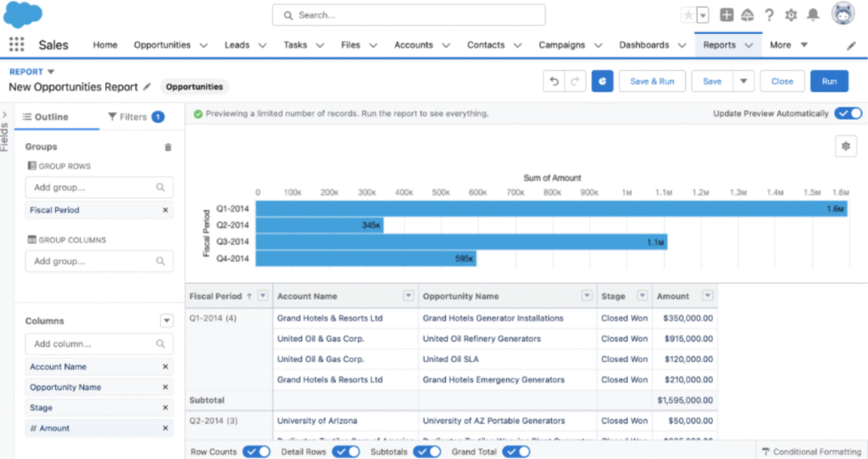Open Amount column header menu
Image resolution: width=868 pixels, height=459 pixels.
[x=708, y=296]
